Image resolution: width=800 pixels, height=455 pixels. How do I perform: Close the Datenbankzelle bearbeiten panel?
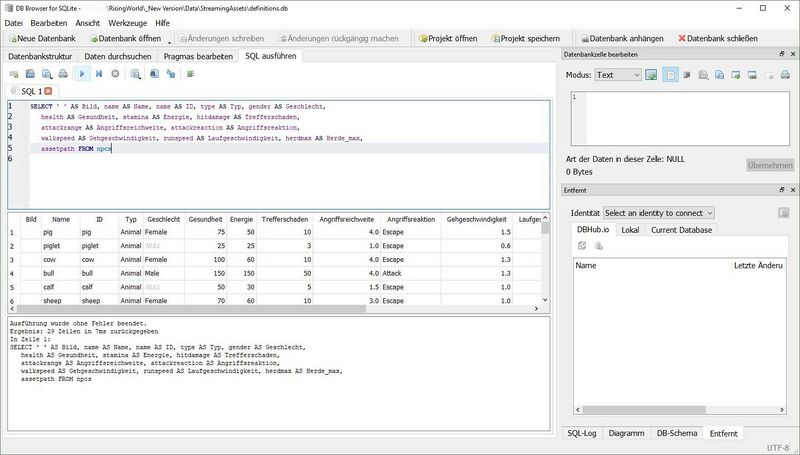click(793, 54)
